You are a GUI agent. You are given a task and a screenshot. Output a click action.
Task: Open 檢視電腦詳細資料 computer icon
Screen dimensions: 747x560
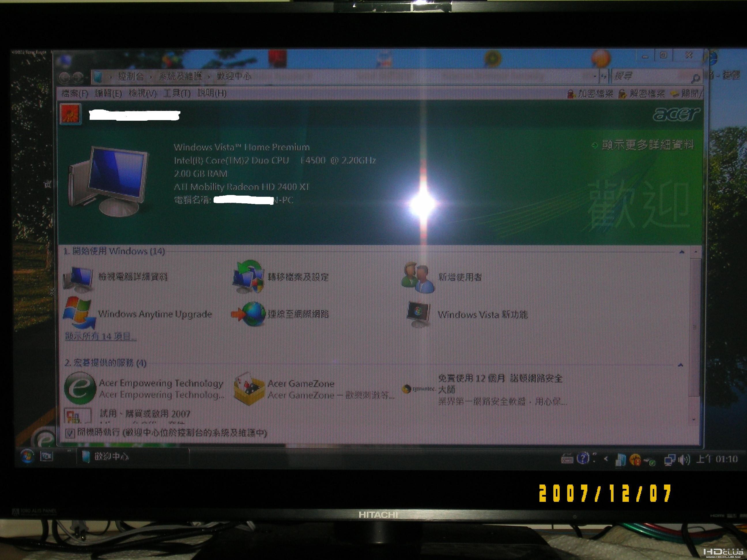click(78, 279)
